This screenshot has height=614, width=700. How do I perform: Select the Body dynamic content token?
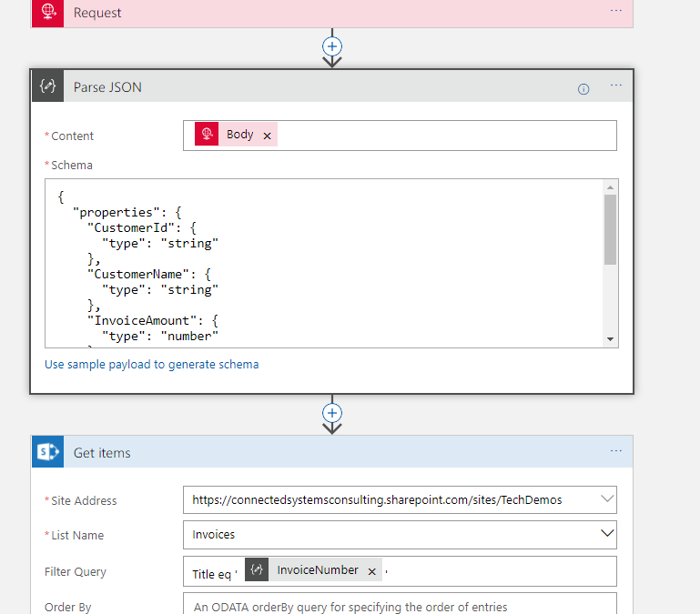(x=236, y=134)
